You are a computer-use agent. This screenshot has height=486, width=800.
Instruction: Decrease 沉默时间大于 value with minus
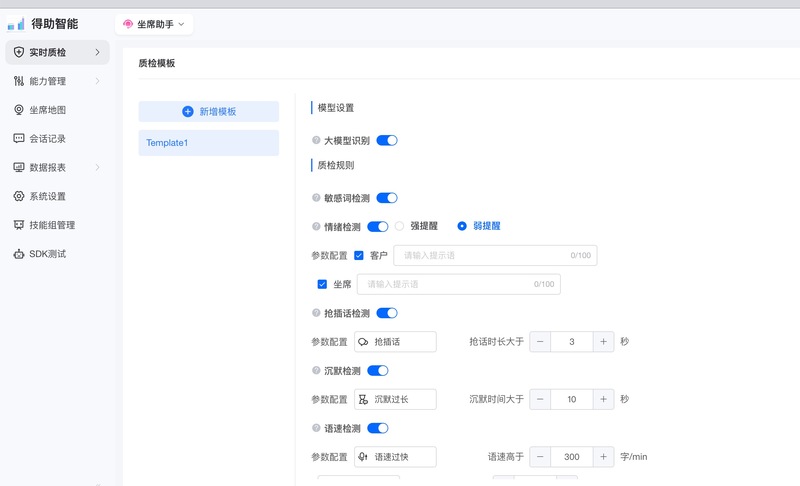[540, 399]
